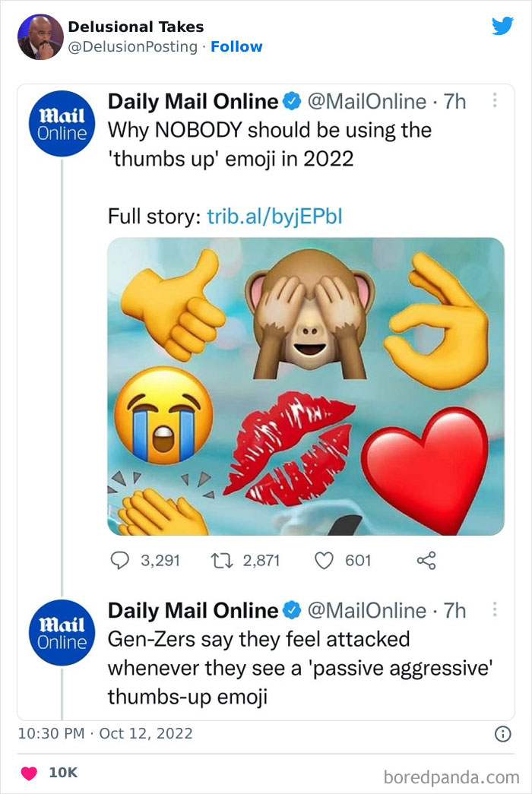This screenshot has width=532, height=794.
Task: Open the info icon near the timestamp
Action: pos(505,732)
